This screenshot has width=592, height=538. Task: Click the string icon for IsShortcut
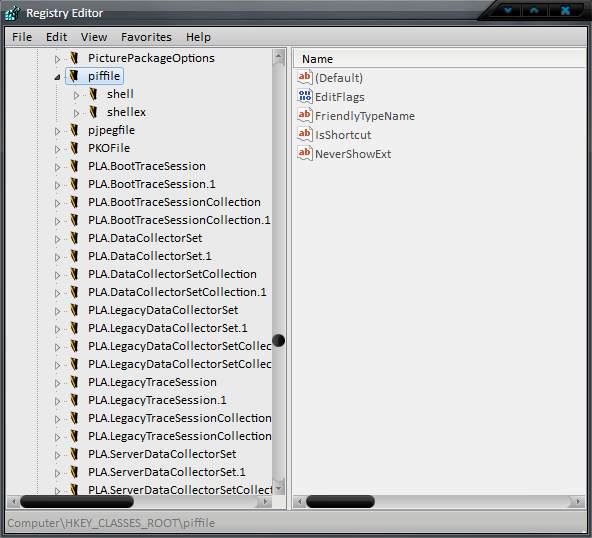point(305,134)
